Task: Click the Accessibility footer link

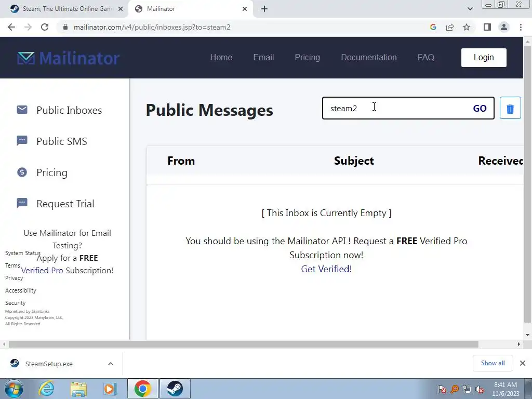Action: point(20,290)
